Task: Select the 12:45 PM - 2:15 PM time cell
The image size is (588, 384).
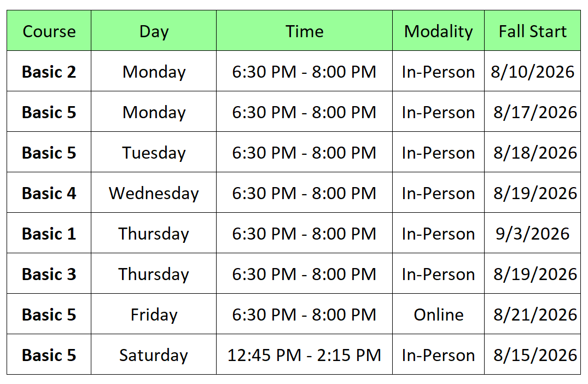Action: point(304,355)
